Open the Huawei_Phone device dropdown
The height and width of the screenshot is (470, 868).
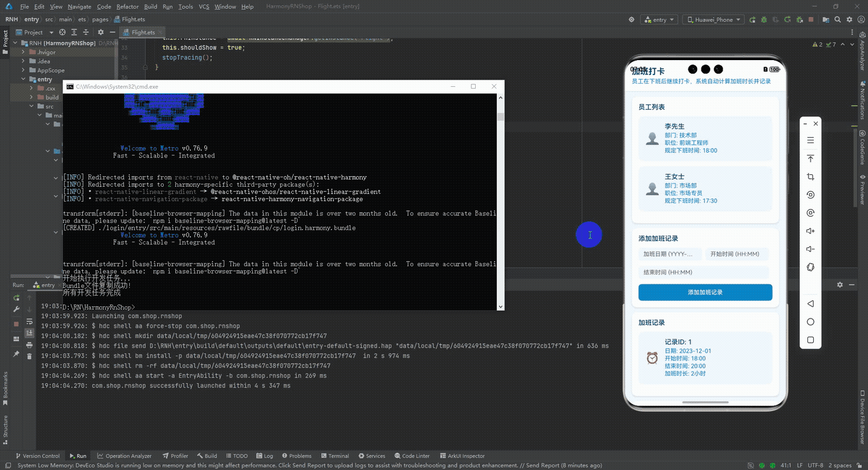point(713,20)
